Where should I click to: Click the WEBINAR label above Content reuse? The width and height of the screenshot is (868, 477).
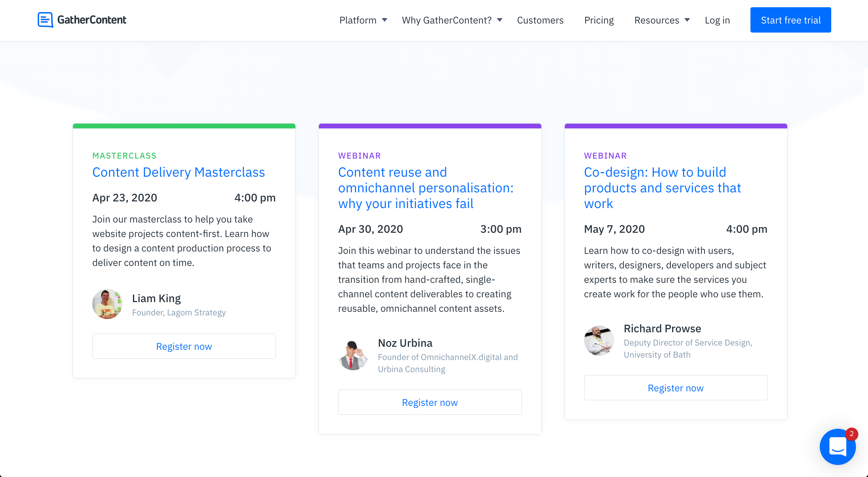(360, 156)
